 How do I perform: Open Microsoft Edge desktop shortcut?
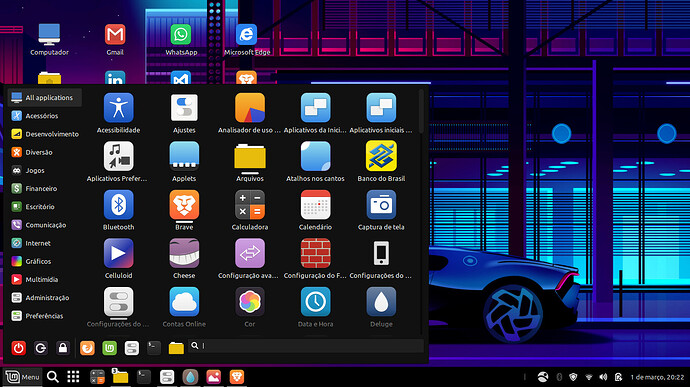[247, 40]
